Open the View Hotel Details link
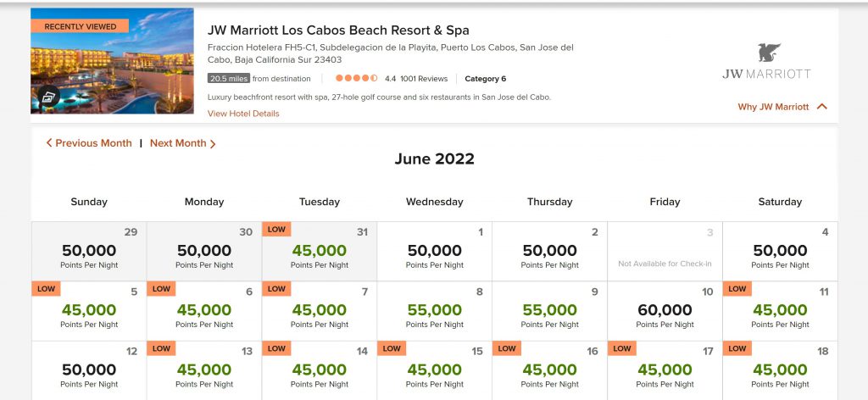The height and width of the screenshot is (400, 868). pos(243,114)
